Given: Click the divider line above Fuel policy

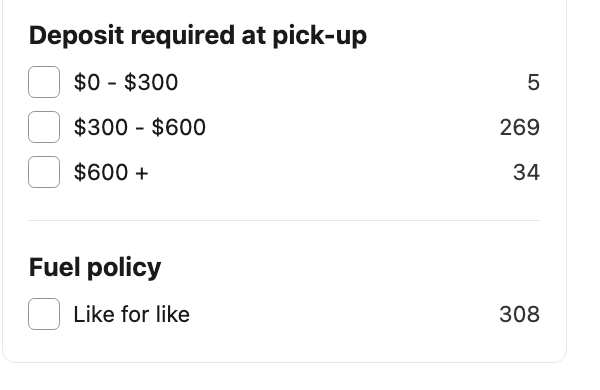Looking at the screenshot, I should [x=284, y=220].
